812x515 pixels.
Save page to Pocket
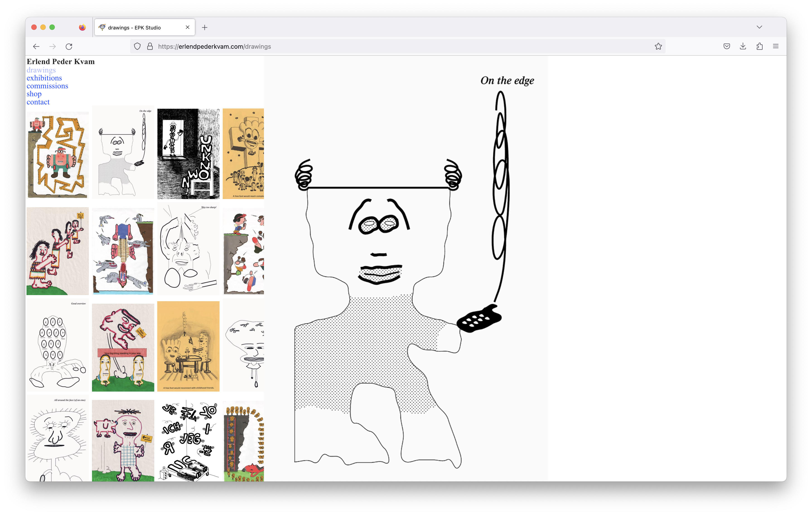pyautogui.click(x=727, y=46)
